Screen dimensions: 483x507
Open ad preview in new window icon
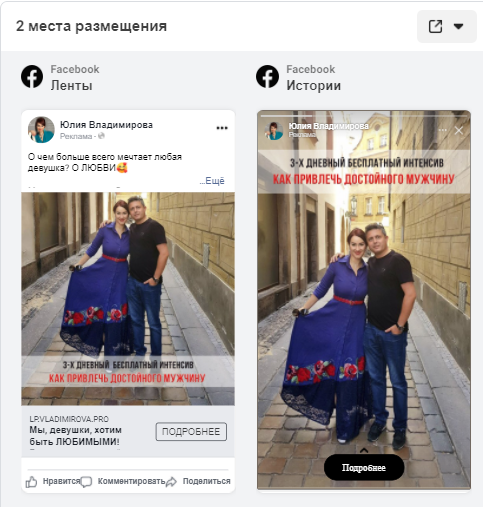click(435, 26)
